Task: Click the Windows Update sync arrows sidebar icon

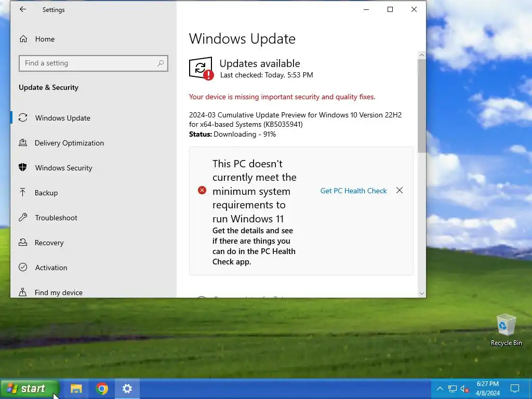Action: point(23,118)
